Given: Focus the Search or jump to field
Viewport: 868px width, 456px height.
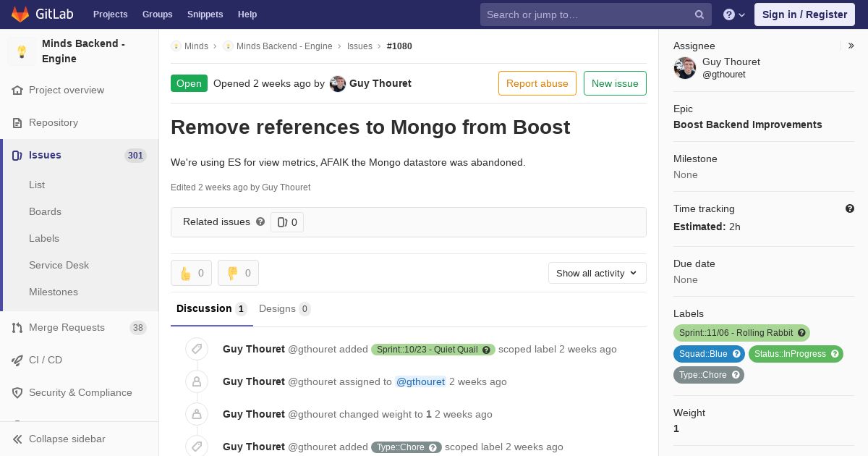Looking at the screenshot, I should 596,14.
